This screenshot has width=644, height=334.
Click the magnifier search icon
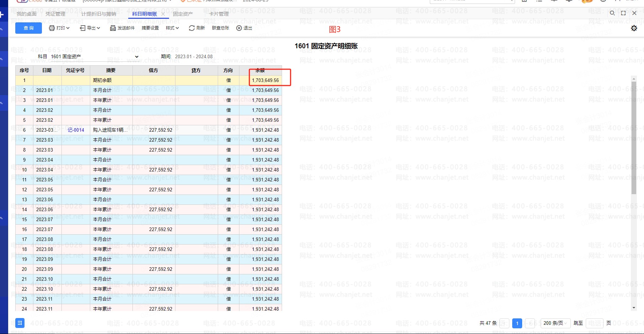pyautogui.click(x=612, y=13)
